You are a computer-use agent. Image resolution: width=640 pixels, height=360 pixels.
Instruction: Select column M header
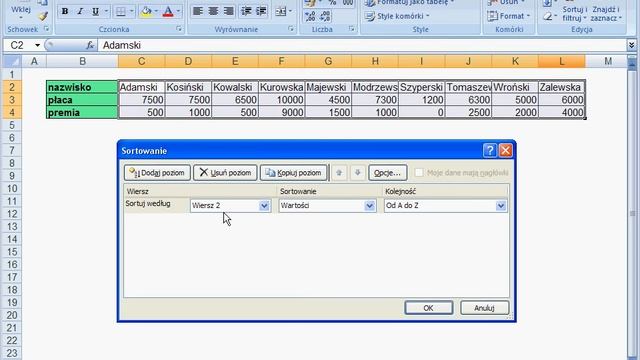pyautogui.click(x=608, y=61)
